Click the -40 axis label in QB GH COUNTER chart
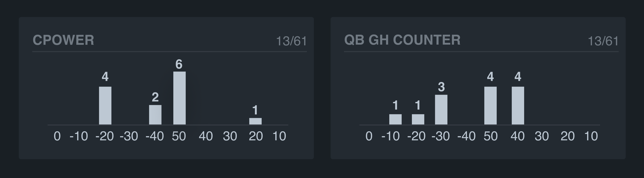644x178 pixels. pyautogui.click(x=466, y=136)
